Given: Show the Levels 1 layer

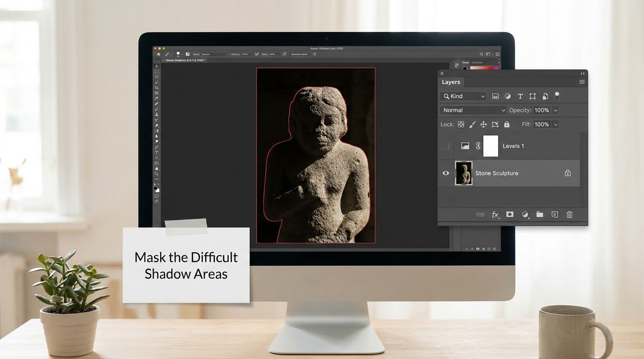Looking at the screenshot, I should 446,146.
